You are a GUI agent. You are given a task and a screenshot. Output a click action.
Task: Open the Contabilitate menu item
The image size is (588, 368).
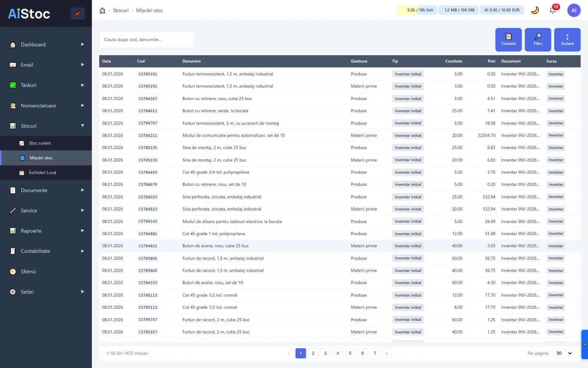[46, 251]
